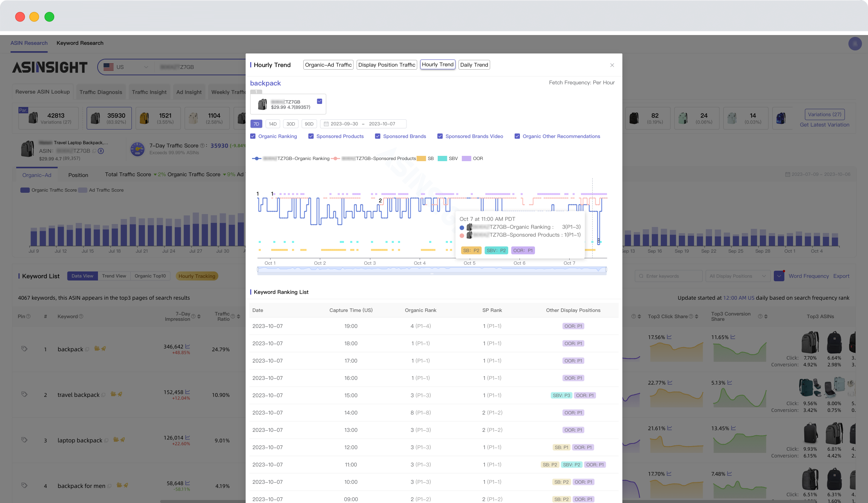Viewport: 868px width, 503px height.
Task: Uncheck the Sponsored Brands Video checkbox
Action: coord(440,136)
